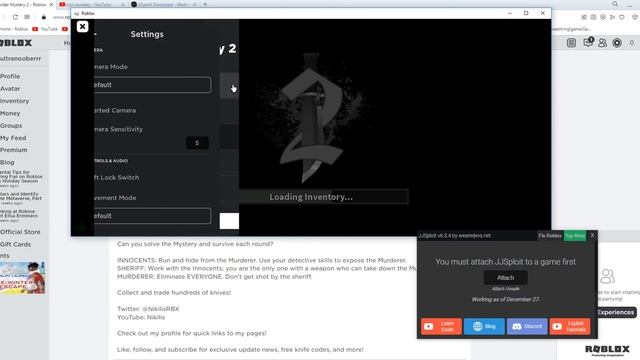Open the Roblox friends icon in header
The height and width of the screenshot is (360, 640).
[602, 42]
